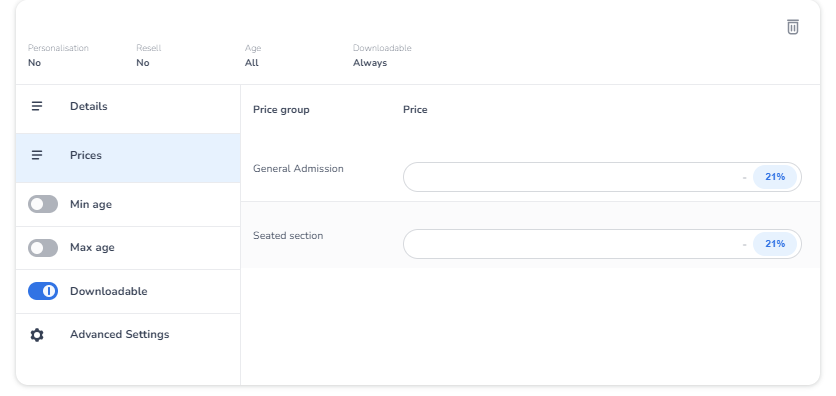Click the Price group column header
Screen dimensions: 836x396
[281, 110]
